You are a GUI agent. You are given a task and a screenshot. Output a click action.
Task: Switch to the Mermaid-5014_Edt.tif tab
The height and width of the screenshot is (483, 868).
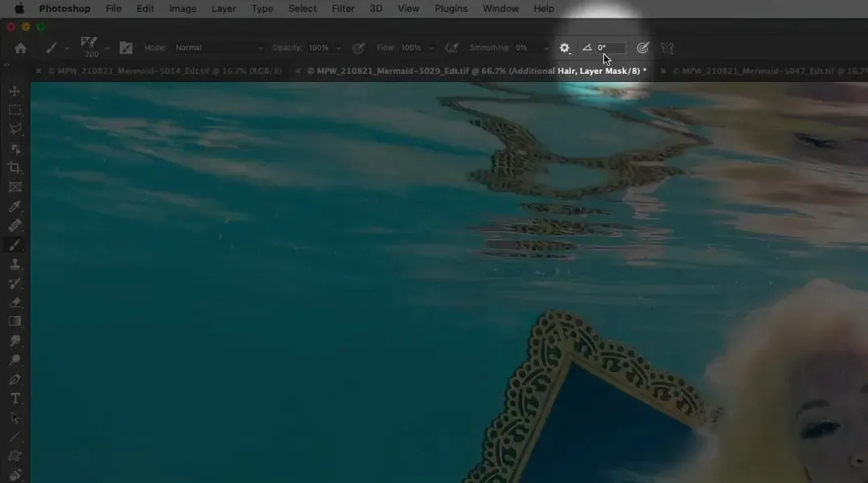(x=164, y=72)
